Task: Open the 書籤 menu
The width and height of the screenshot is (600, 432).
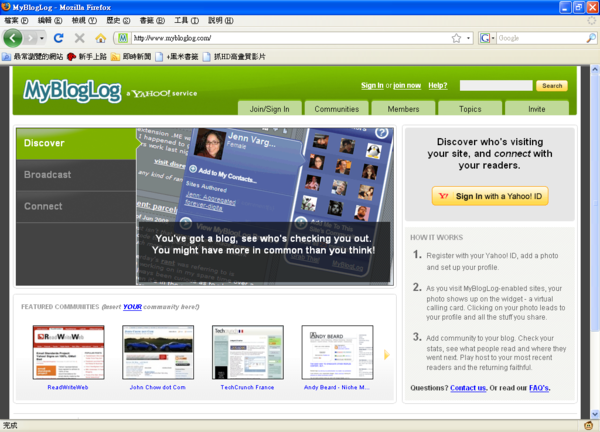Action: coord(152,21)
